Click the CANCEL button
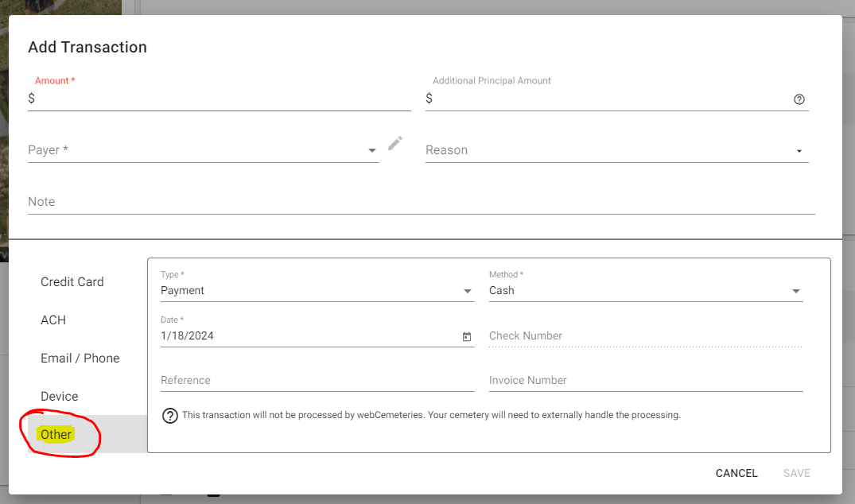Screen dimensions: 855x504 click(x=736, y=473)
